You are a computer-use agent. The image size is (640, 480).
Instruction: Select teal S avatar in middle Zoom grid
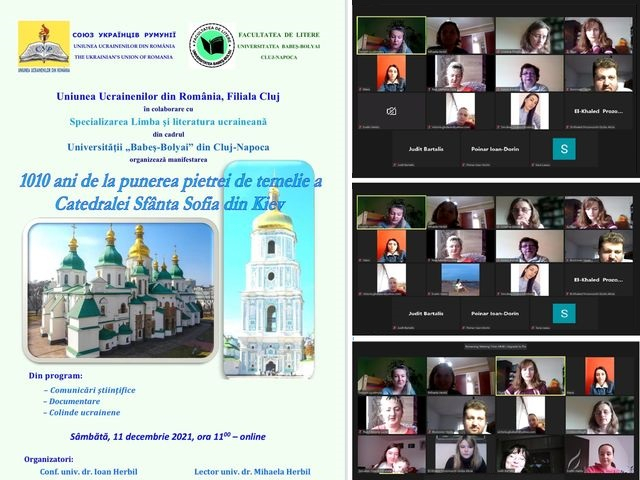point(566,313)
